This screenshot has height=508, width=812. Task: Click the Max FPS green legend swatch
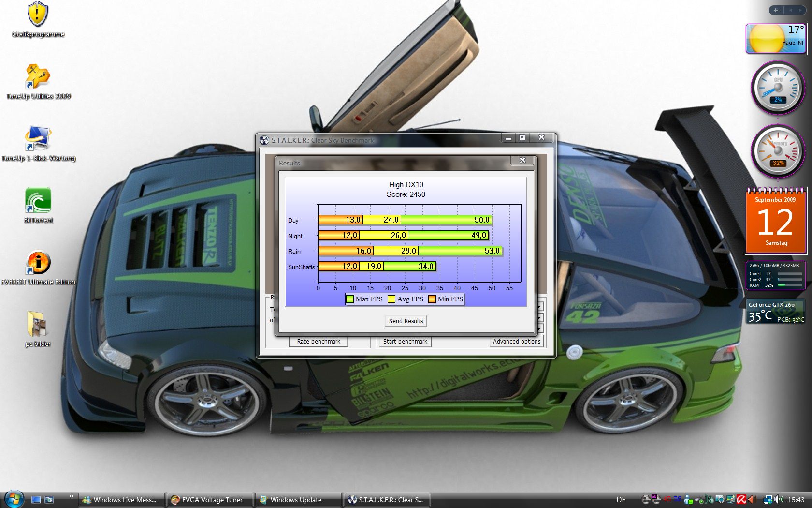coord(349,299)
